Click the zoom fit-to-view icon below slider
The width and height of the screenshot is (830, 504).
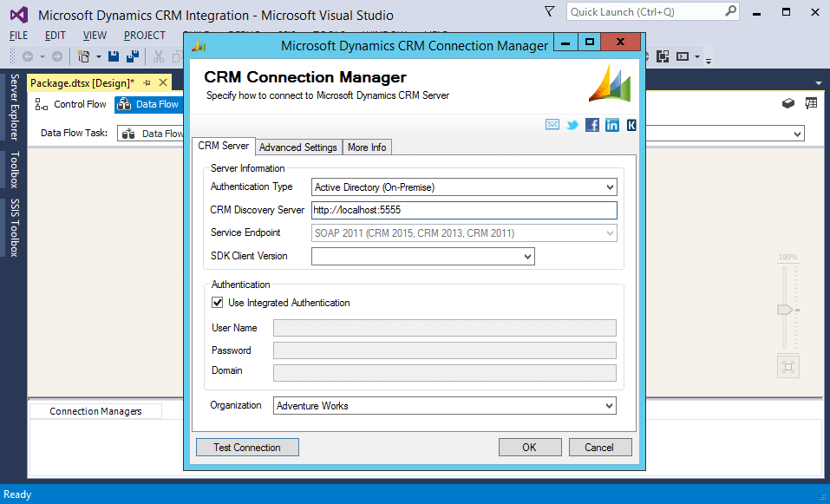pos(788,367)
